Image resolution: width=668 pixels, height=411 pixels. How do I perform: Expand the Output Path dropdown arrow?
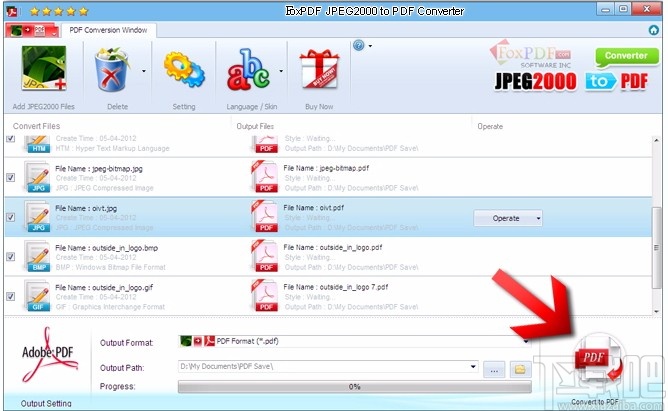click(x=473, y=366)
